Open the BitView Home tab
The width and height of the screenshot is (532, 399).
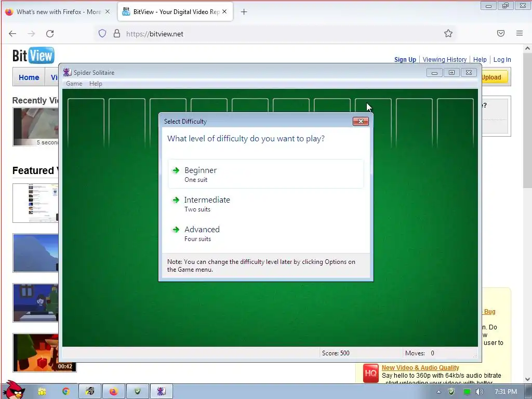point(29,77)
